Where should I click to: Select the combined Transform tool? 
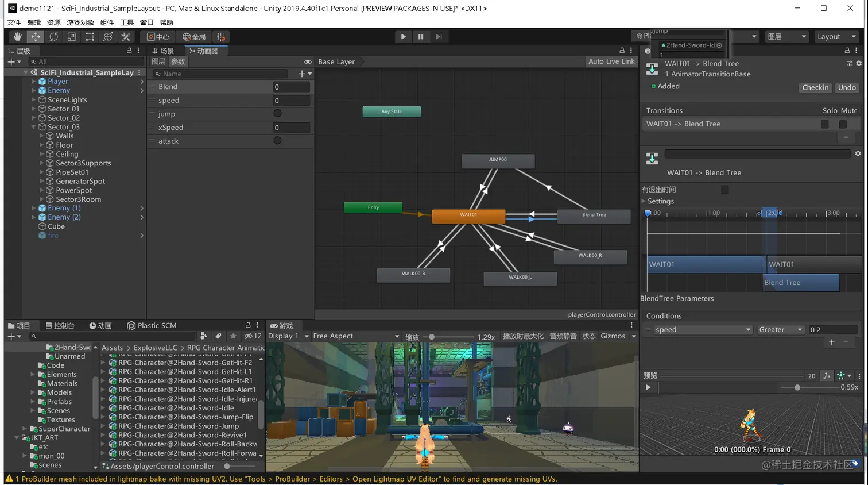[x=108, y=37]
